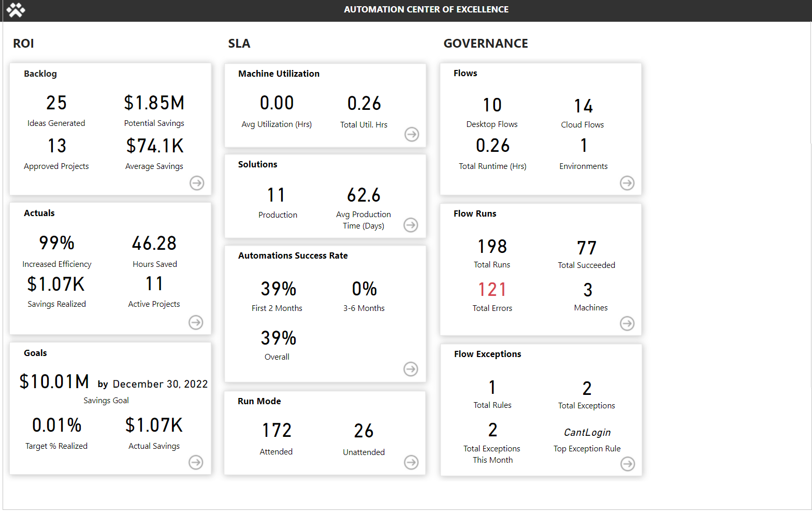Open Goals card navigation arrow

pos(196,462)
